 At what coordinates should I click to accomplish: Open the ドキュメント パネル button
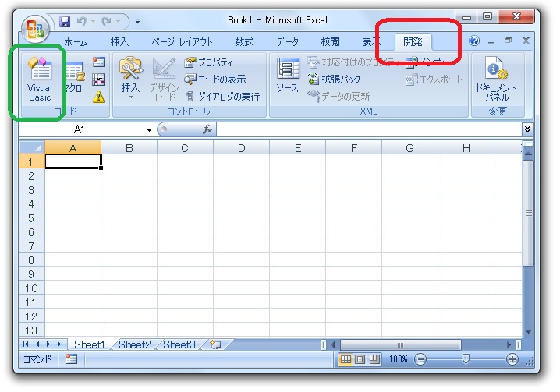click(496, 79)
